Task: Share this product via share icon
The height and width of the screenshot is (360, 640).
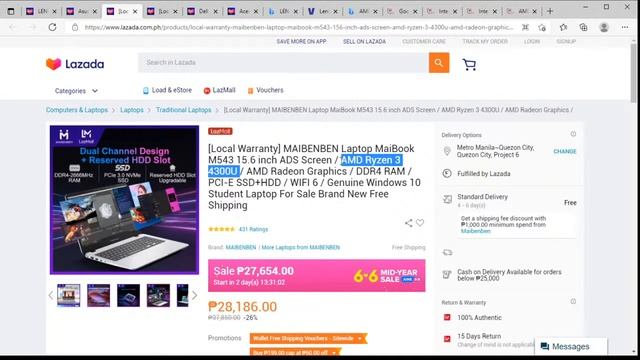Action: pyautogui.click(x=408, y=223)
